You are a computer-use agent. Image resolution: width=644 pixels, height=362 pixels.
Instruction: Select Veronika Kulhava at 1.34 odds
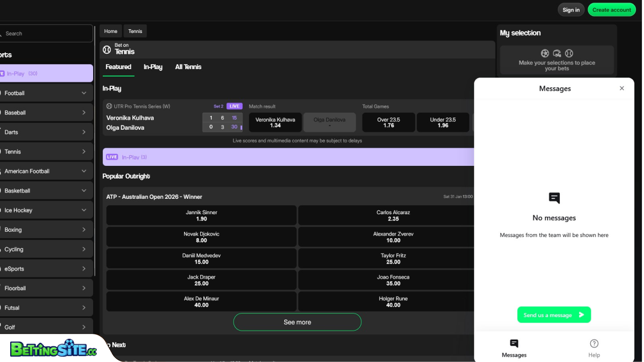pyautogui.click(x=275, y=122)
